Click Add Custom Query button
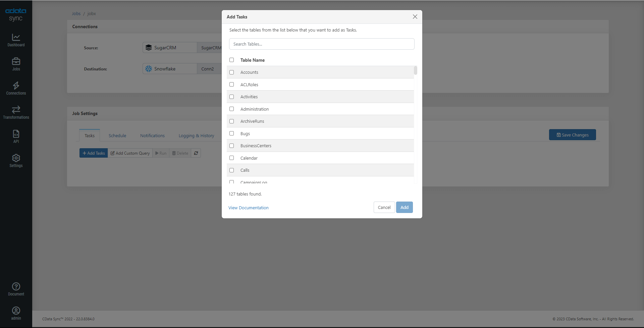This screenshot has height=328, width=644. pyautogui.click(x=130, y=153)
